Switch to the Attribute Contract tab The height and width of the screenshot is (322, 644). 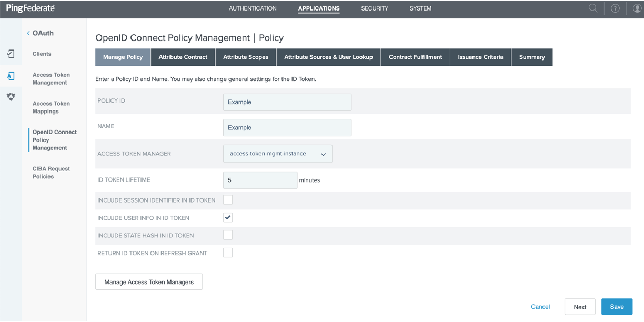(x=183, y=57)
